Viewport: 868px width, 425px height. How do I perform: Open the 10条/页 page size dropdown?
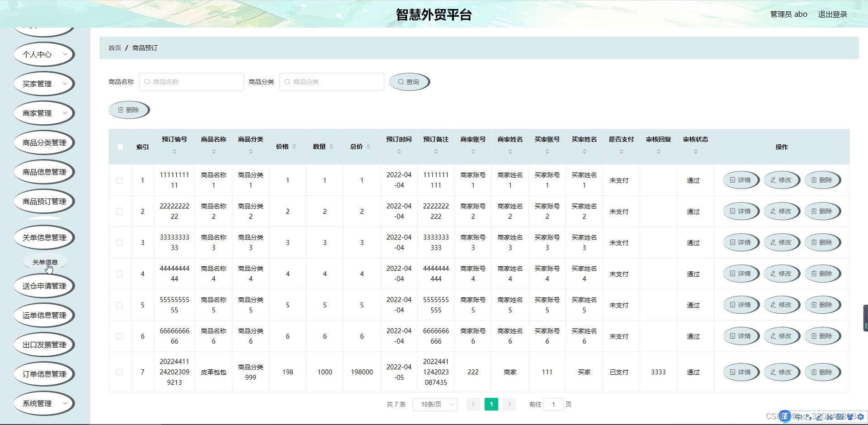tap(435, 404)
